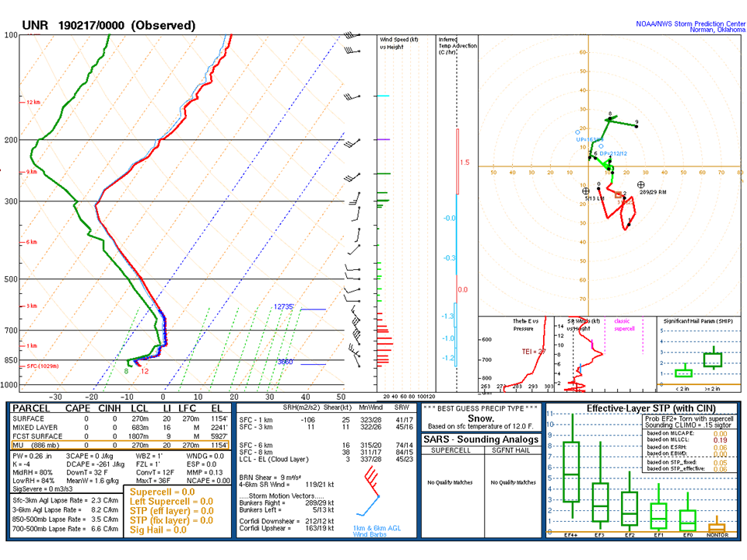The image size is (747, 560).
Task: Click the "LowRH = 84%" value
Action: [x=33, y=481]
